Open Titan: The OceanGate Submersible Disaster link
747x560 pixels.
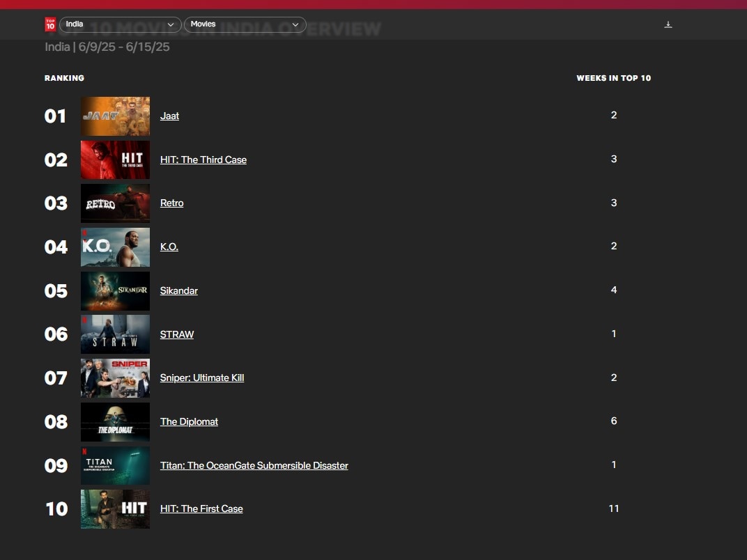pos(254,465)
